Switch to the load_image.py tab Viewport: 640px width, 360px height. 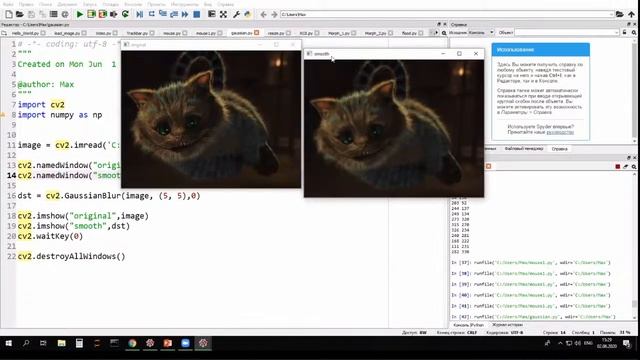67,33
